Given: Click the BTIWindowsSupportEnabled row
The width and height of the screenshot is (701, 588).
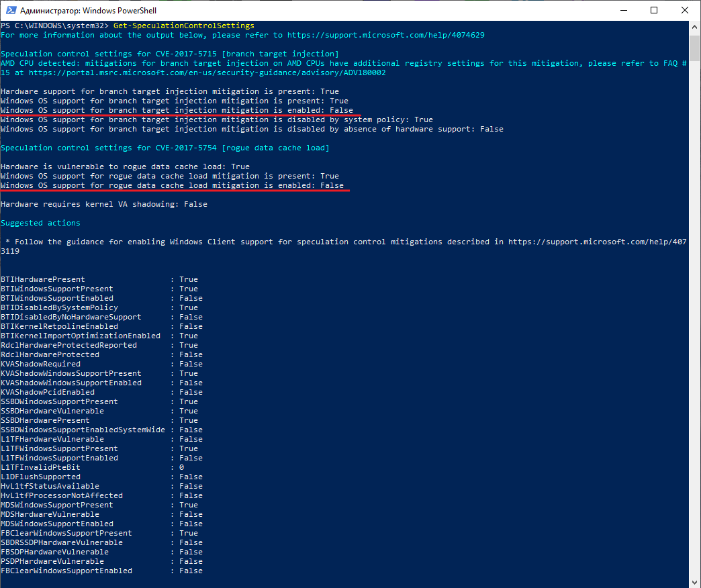Looking at the screenshot, I should (x=101, y=298).
